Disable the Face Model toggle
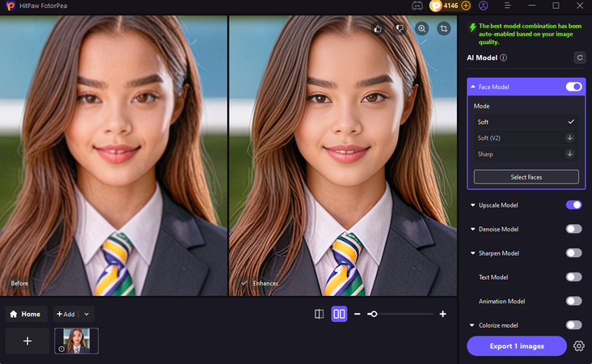 click(x=573, y=87)
